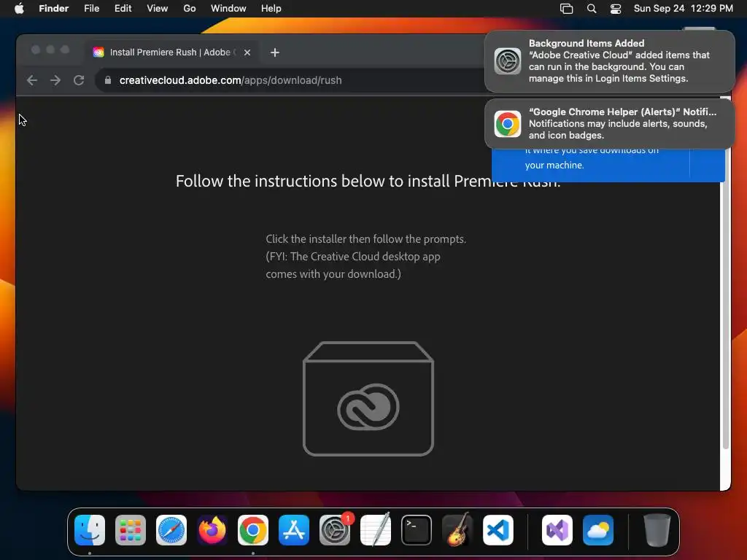Open Visual Studio from the Dock
The height and width of the screenshot is (560, 747).
click(557, 530)
